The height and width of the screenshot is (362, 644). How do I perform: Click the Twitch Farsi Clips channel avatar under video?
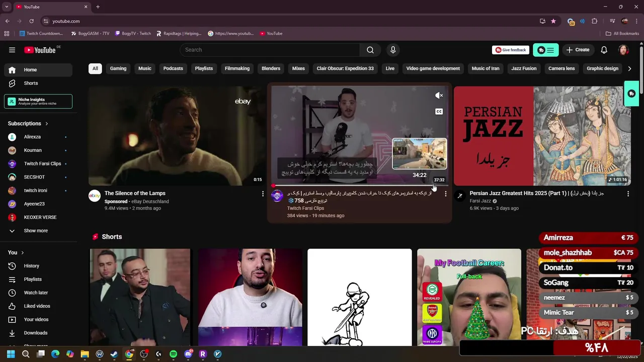coord(277,196)
